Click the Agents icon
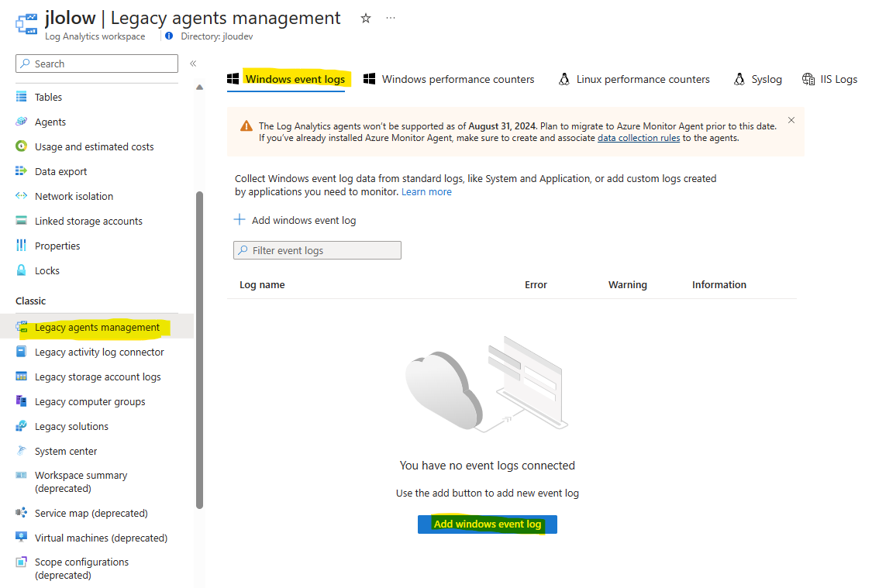This screenshot has width=872, height=588. pyautogui.click(x=21, y=122)
